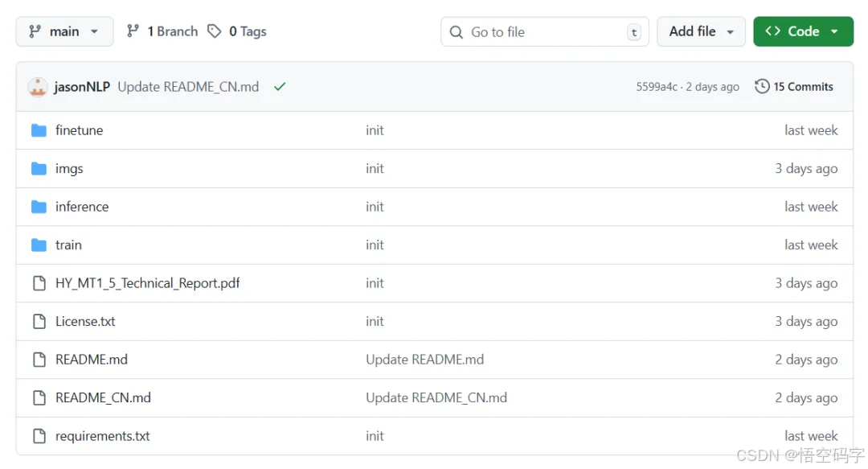View the 1 Branch link
This screenshot has height=469, width=868.
coord(162,31)
